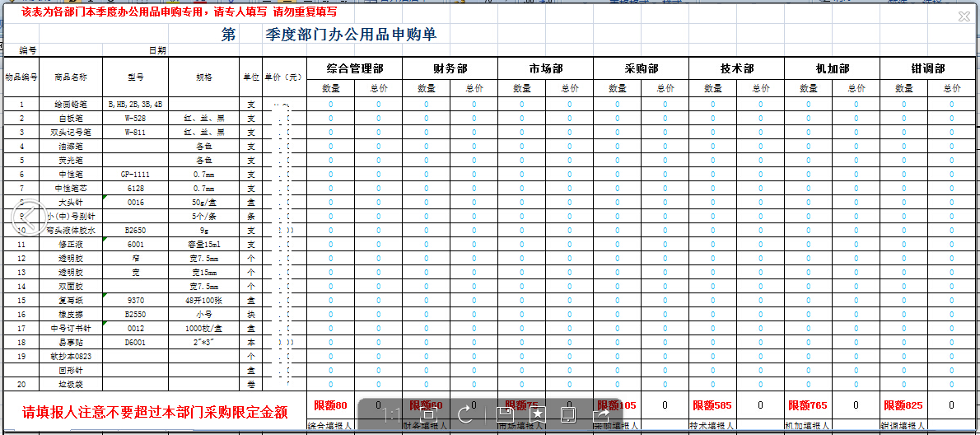Click the 技术部 department header

[x=737, y=68]
